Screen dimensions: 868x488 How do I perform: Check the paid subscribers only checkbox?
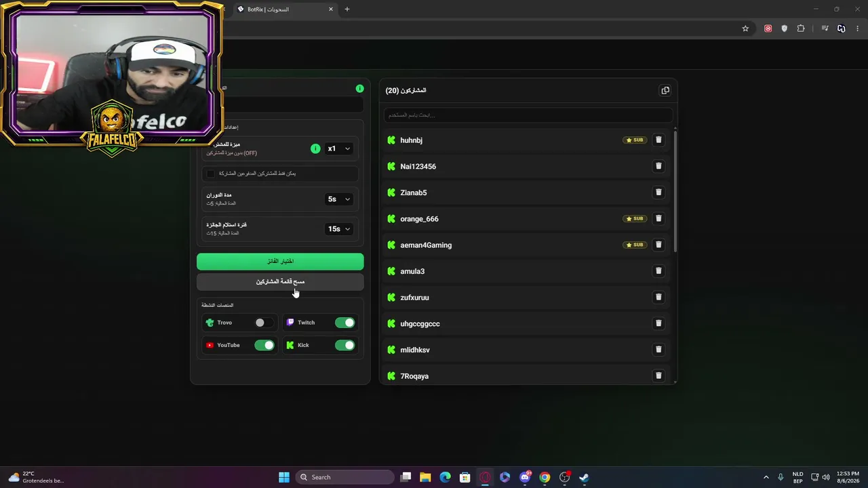(x=210, y=174)
